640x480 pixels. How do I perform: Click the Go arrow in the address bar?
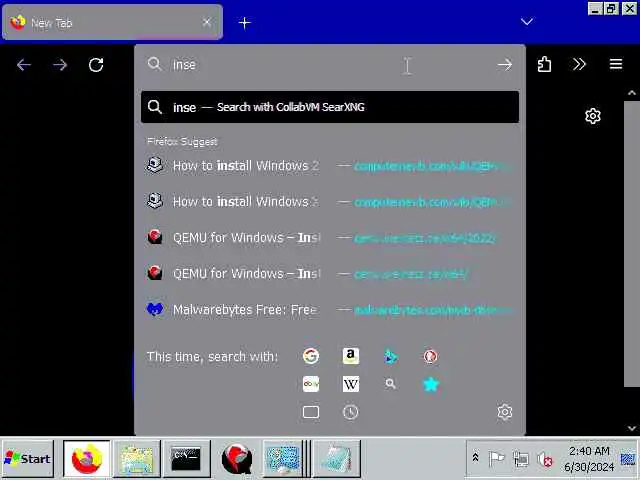pos(505,64)
